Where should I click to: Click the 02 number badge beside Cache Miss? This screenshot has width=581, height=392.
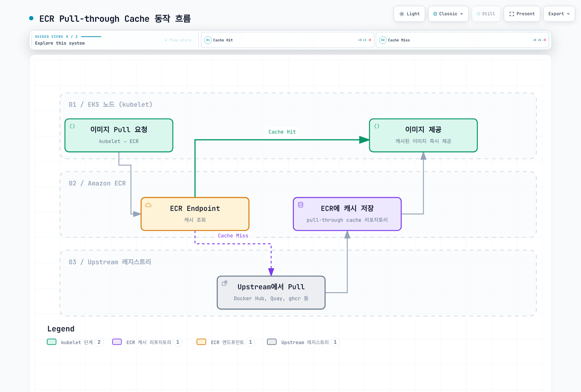point(383,40)
